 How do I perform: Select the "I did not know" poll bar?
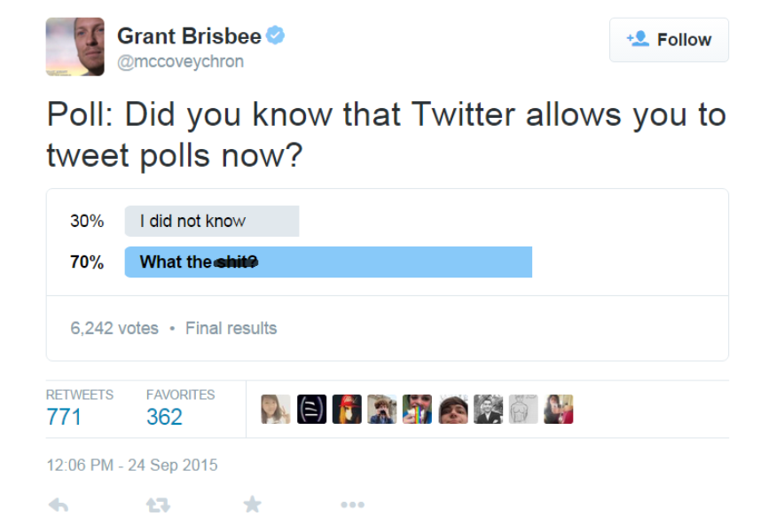(211, 221)
